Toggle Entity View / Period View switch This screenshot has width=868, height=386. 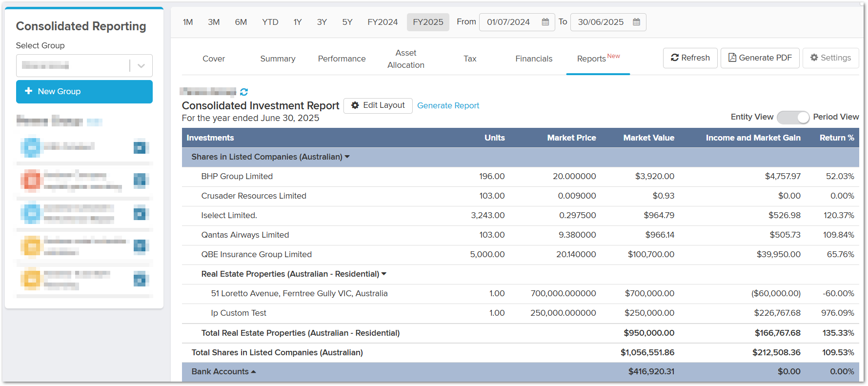coord(793,117)
